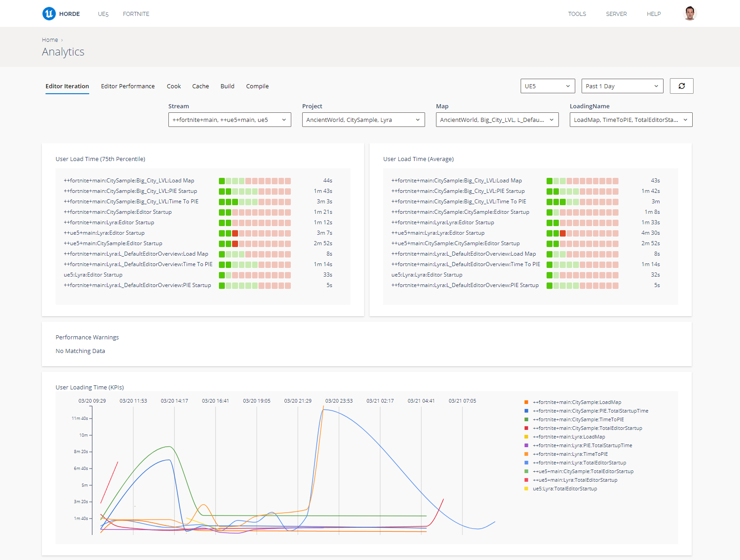Click the refresh icon button

(681, 86)
